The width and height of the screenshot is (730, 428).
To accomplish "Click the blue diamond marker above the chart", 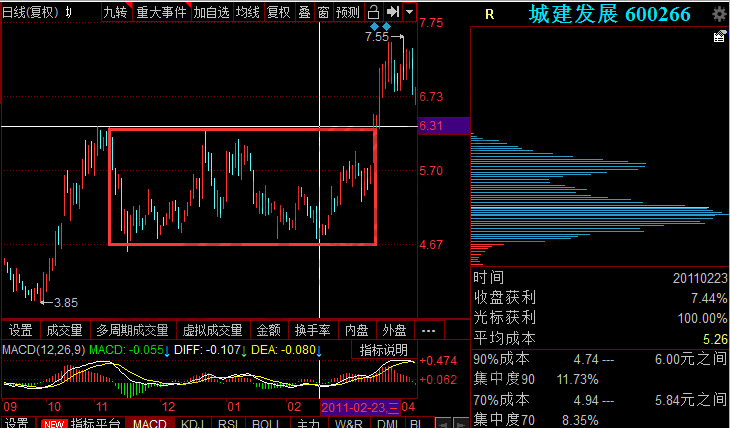I will click(x=374, y=25).
